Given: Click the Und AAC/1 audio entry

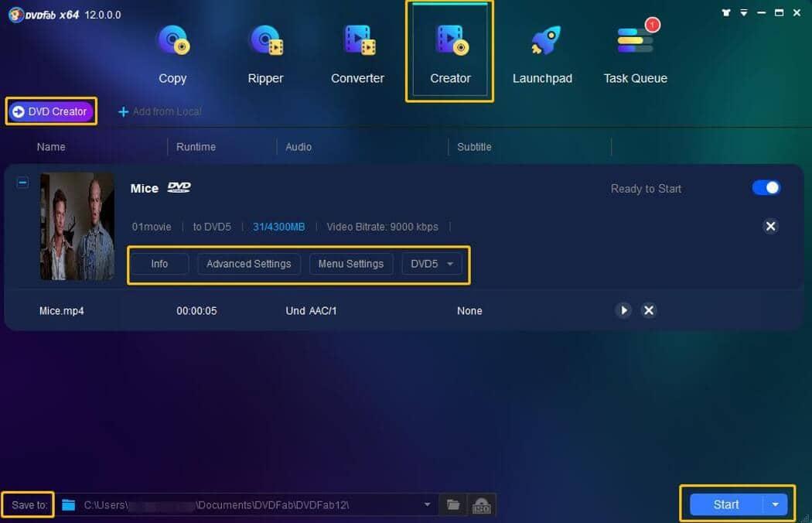Looking at the screenshot, I should point(311,310).
